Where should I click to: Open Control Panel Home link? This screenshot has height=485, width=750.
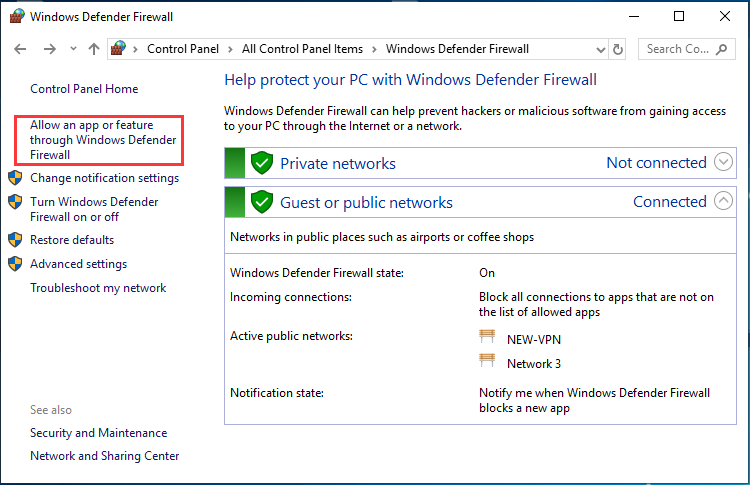tap(84, 89)
